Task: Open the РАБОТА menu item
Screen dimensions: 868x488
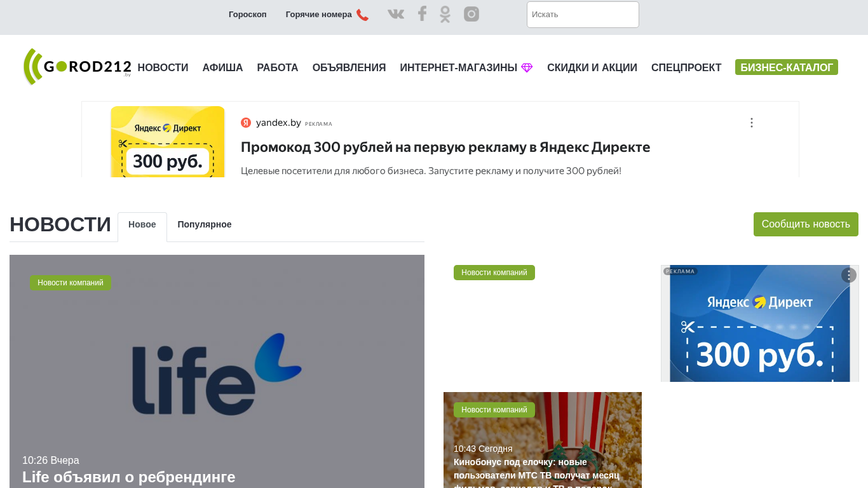Action: pyautogui.click(x=278, y=68)
